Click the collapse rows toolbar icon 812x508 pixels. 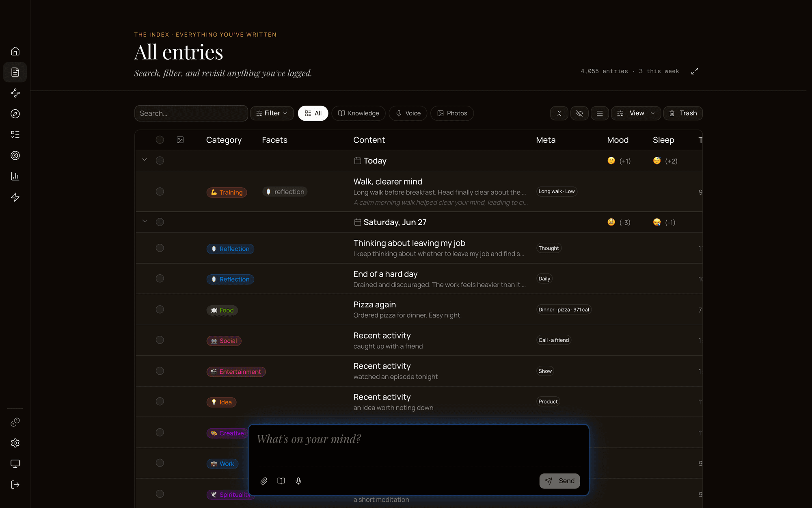click(559, 113)
